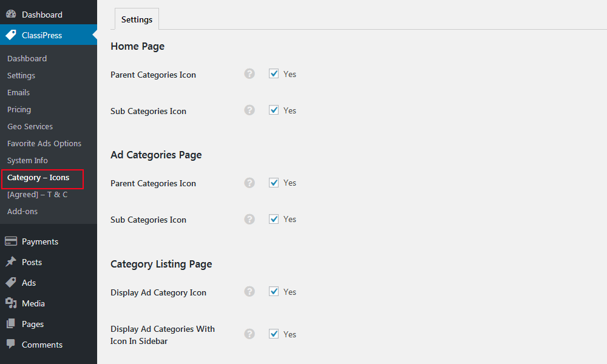Uncheck Yes for Home Page Parent Categories Icon

click(x=274, y=73)
